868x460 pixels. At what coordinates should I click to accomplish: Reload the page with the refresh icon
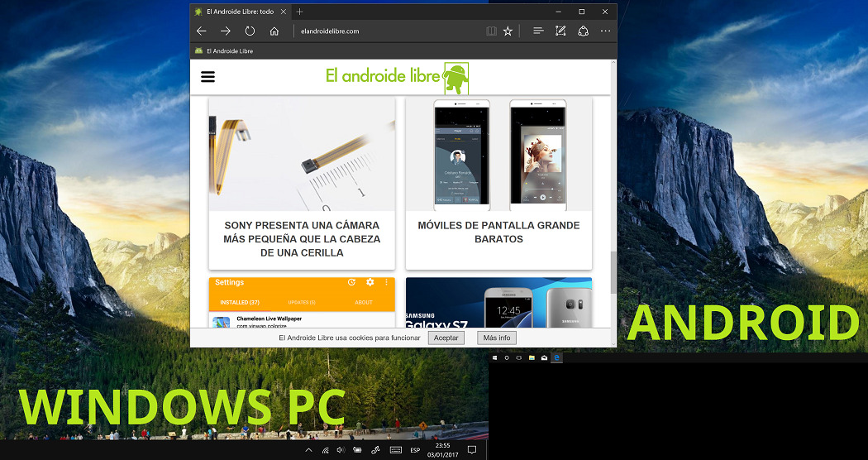[x=250, y=31]
